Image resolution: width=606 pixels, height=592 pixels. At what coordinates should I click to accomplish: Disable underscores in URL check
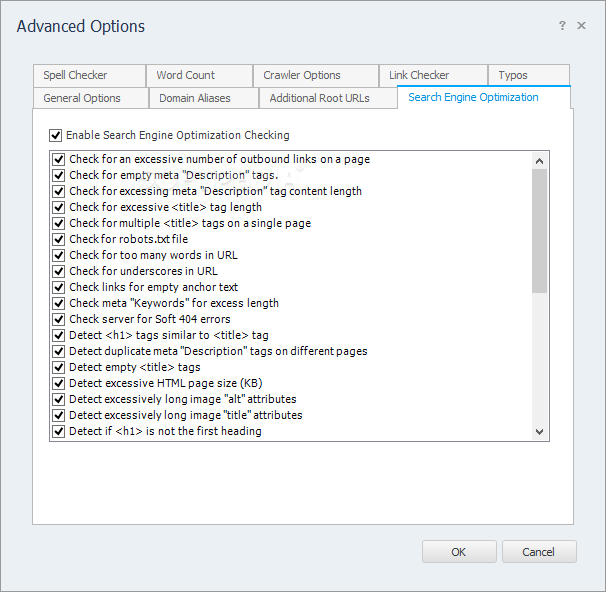58,271
